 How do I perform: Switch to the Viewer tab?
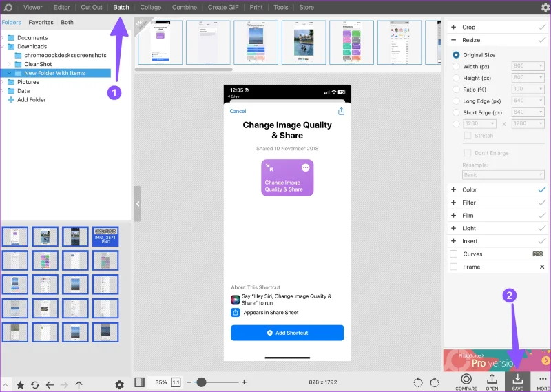[32, 8]
